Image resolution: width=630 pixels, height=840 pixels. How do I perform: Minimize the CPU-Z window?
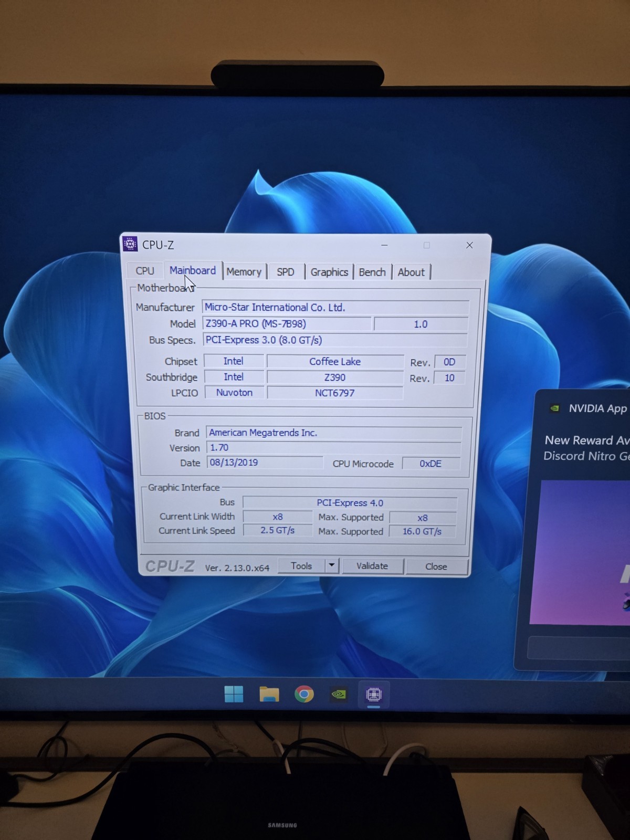384,245
